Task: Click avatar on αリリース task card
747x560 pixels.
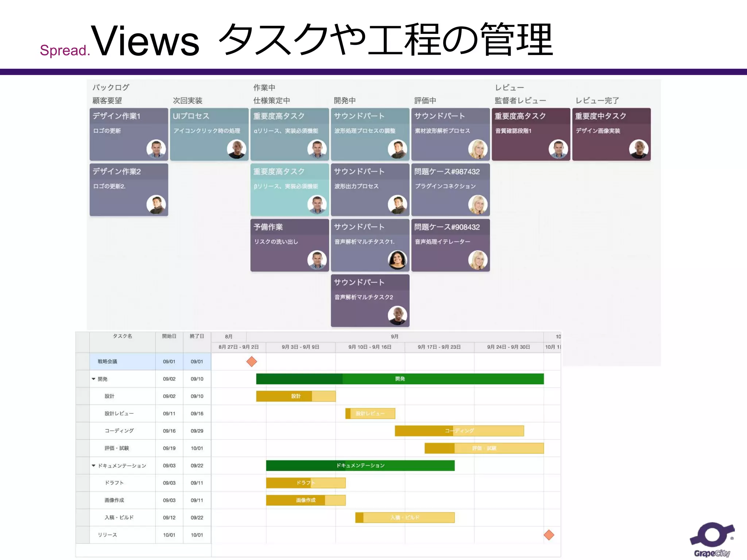Action: tap(317, 149)
